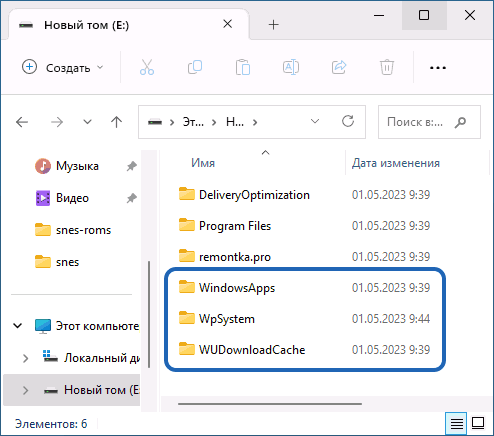Click the drive icon in address bar

click(155, 122)
